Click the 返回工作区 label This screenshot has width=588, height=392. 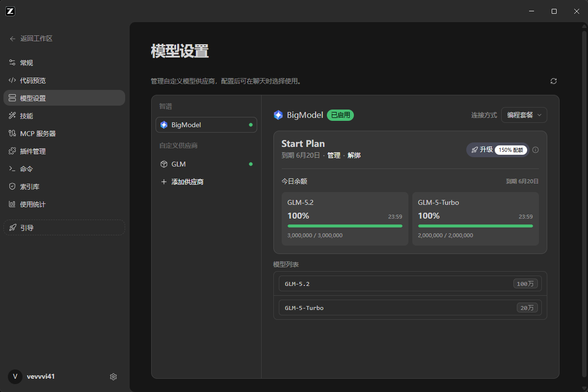pyautogui.click(x=36, y=39)
